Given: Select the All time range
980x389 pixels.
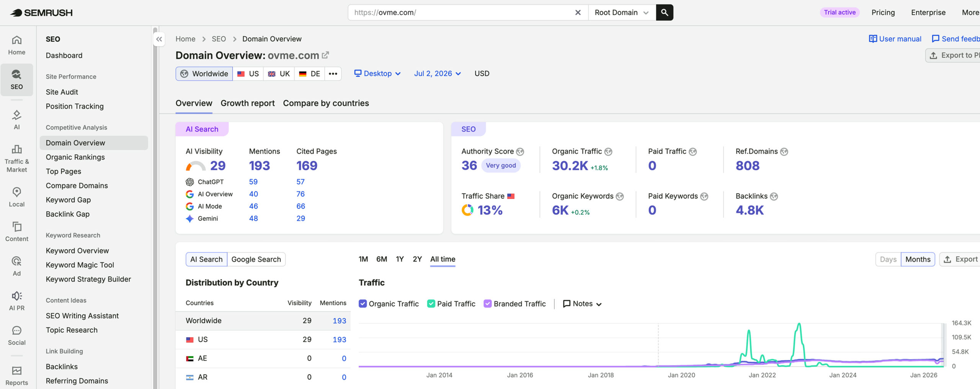Looking at the screenshot, I should [x=443, y=259].
